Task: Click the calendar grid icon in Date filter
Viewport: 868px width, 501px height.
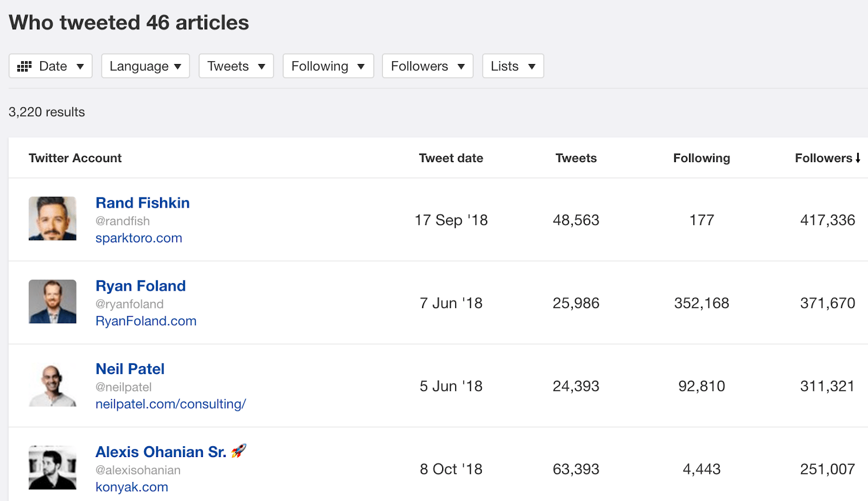Action: tap(24, 67)
